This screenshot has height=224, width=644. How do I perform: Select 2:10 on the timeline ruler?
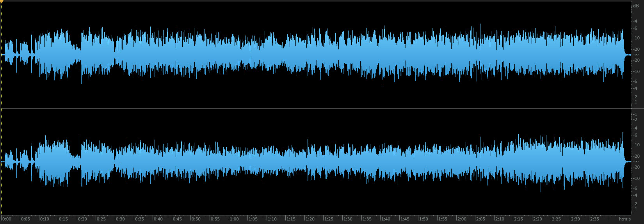tap(500, 219)
